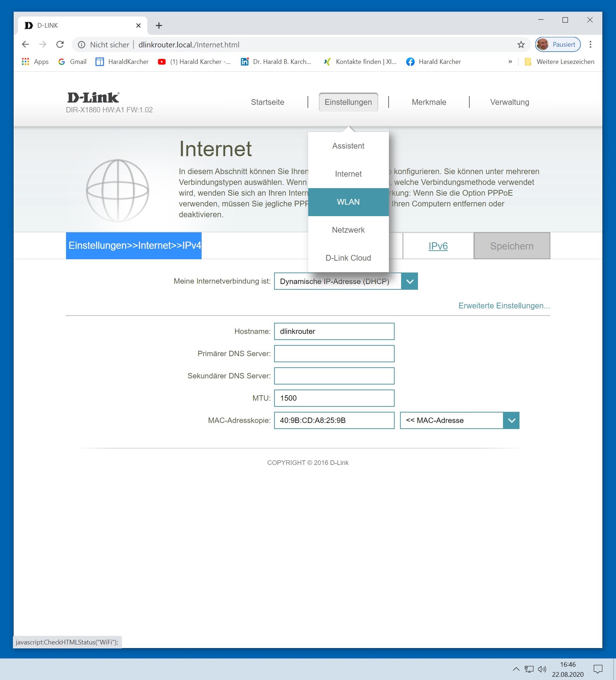Click the Pausiert profile button

tap(558, 45)
